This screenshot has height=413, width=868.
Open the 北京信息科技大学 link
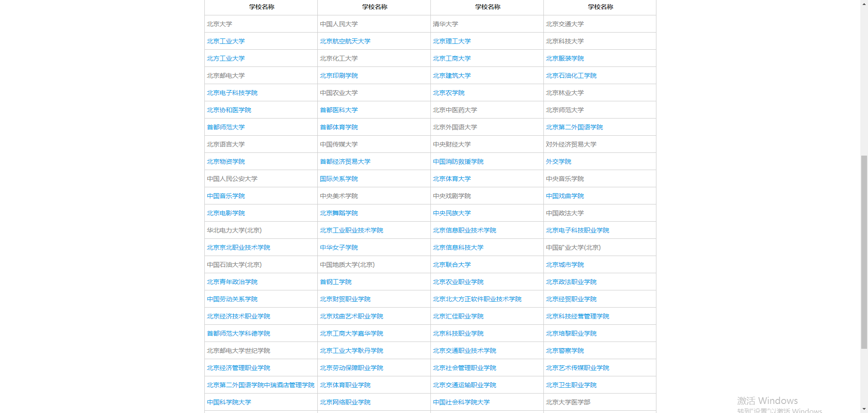(458, 247)
